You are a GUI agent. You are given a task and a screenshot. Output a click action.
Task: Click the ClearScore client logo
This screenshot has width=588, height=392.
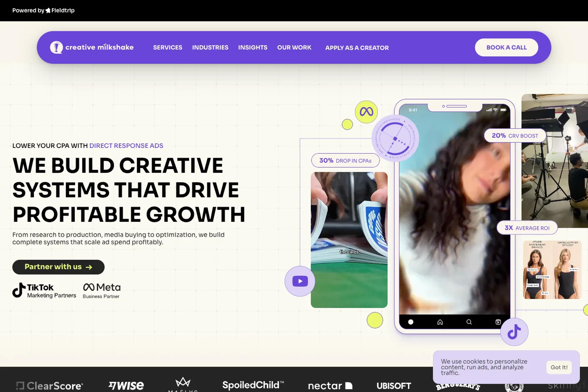pyautogui.click(x=49, y=386)
